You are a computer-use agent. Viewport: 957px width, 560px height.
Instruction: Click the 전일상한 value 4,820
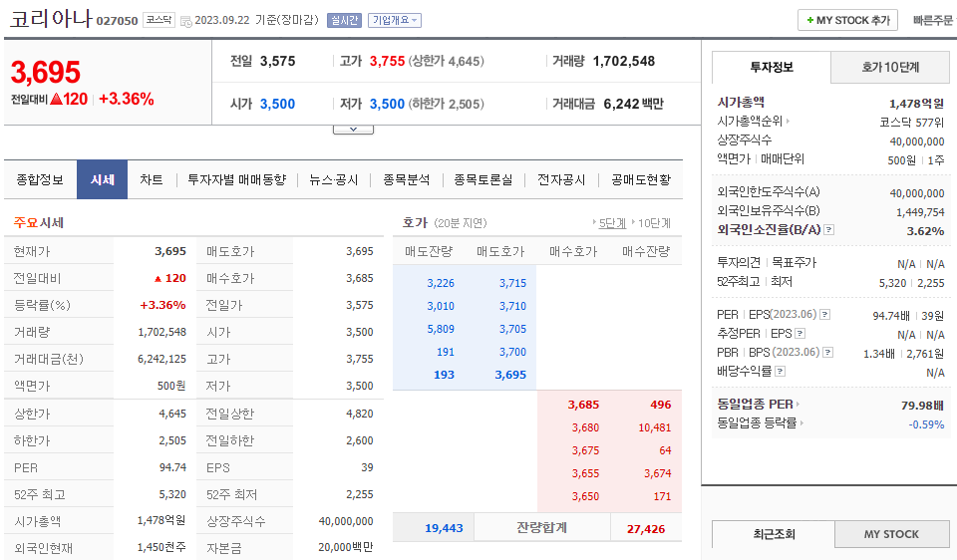coord(360,414)
